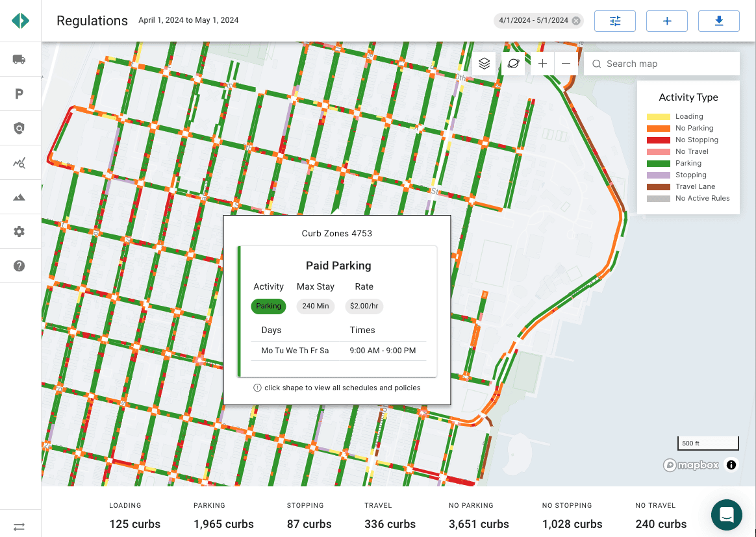Viewport: 756px width, 537px height.
Task: Expand the sidebar with swap arrows icon
Action: coord(19,527)
